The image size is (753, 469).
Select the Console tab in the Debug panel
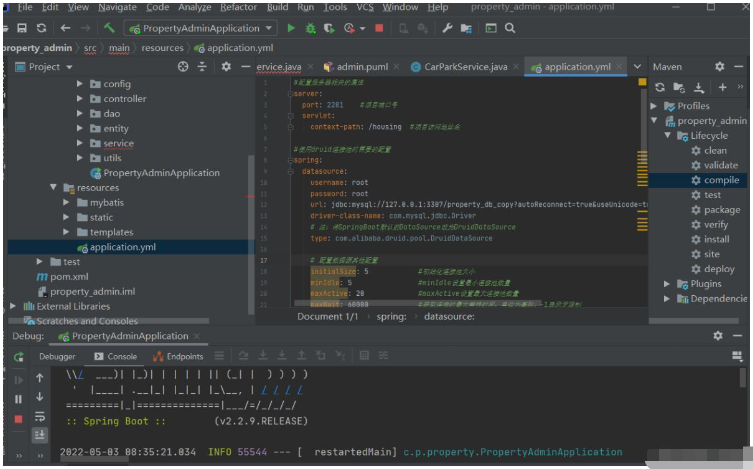click(115, 356)
